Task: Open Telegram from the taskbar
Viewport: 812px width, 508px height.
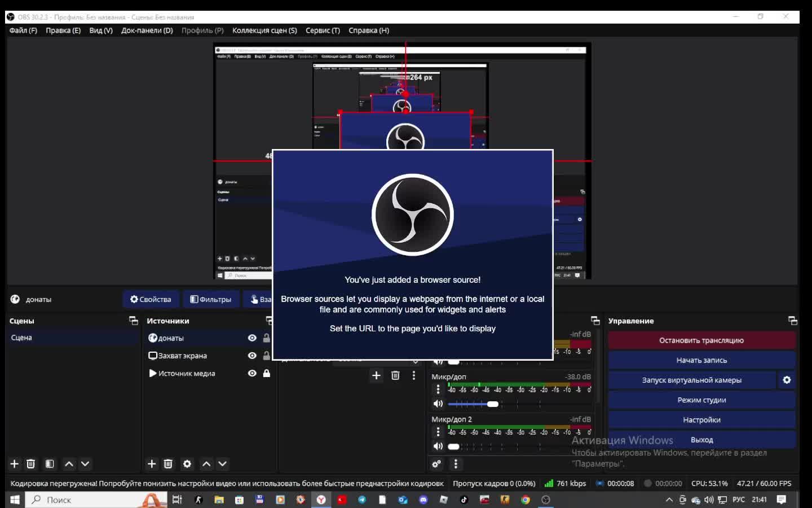Action: [362, 500]
